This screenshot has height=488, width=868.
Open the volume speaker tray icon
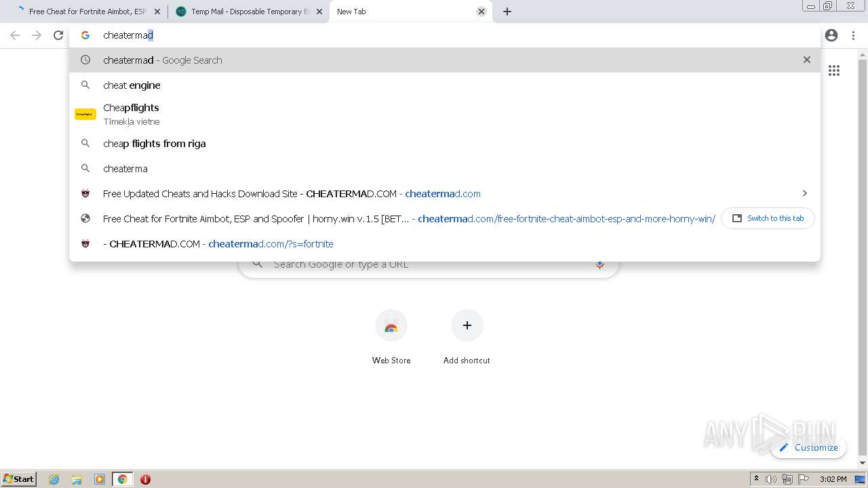(771, 479)
